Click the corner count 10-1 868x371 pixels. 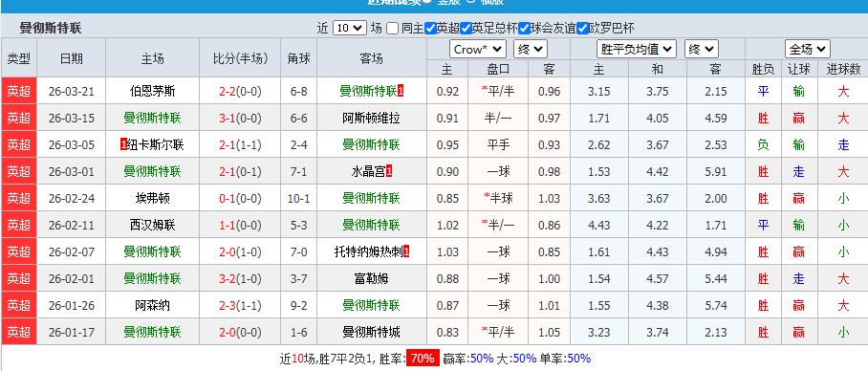coord(299,198)
